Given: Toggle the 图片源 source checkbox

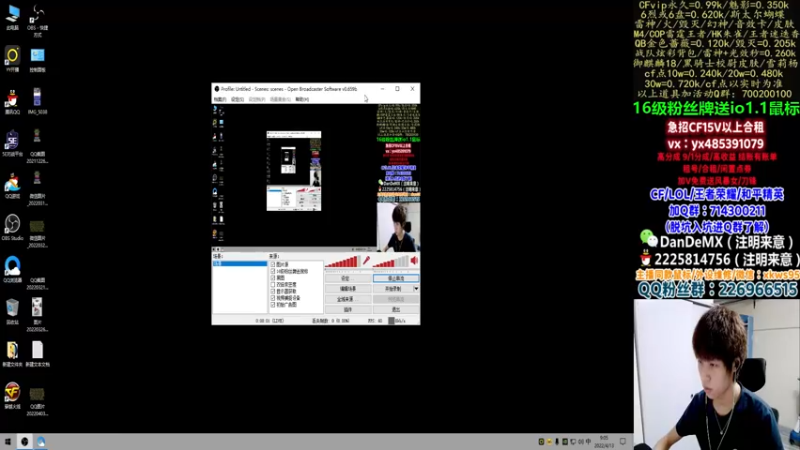Looking at the screenshot, I should pos(272,264).
